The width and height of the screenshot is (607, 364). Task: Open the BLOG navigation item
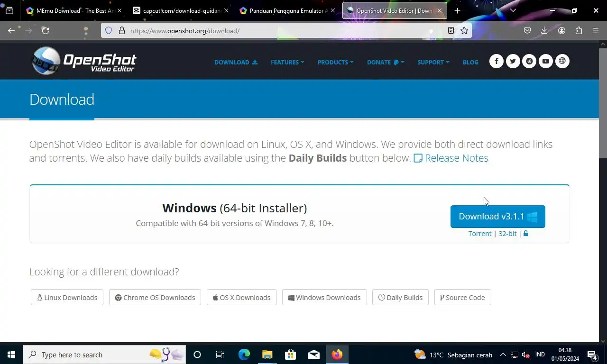coord(470,62)
